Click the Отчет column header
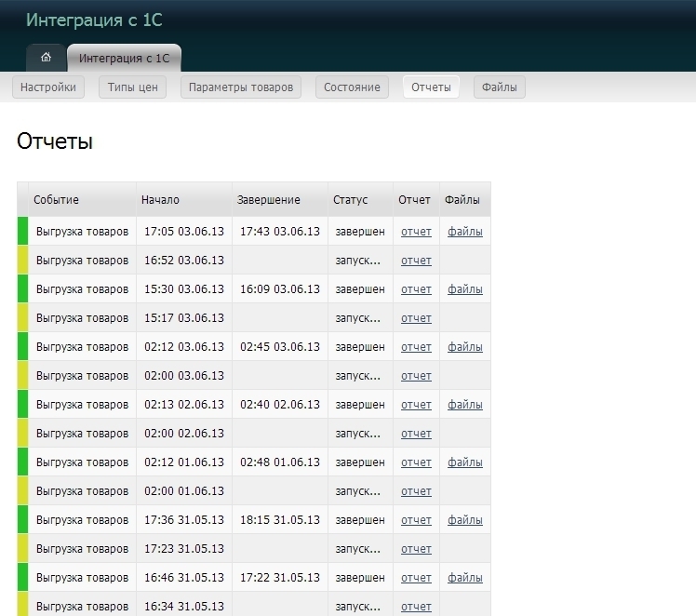The height and width of the screenshot is (616, 696). point(414,200)
